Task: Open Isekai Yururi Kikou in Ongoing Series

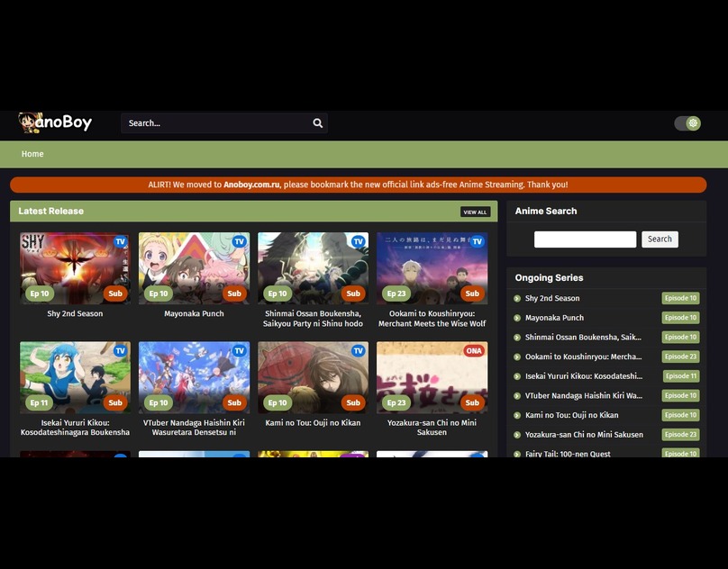Action: click(x=584, y=376)
